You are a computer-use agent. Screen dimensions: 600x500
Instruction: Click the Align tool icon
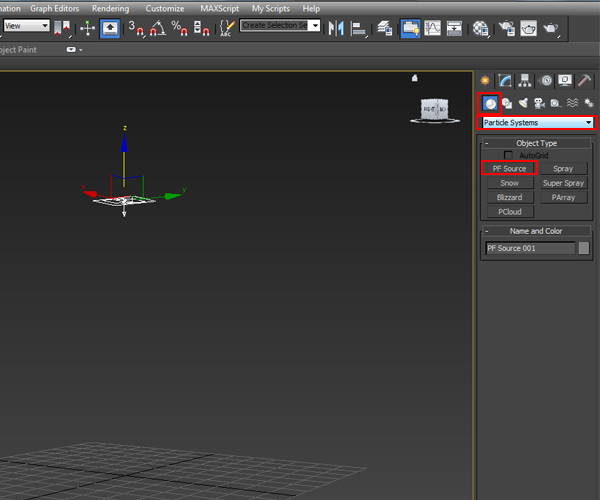point(359,29)
